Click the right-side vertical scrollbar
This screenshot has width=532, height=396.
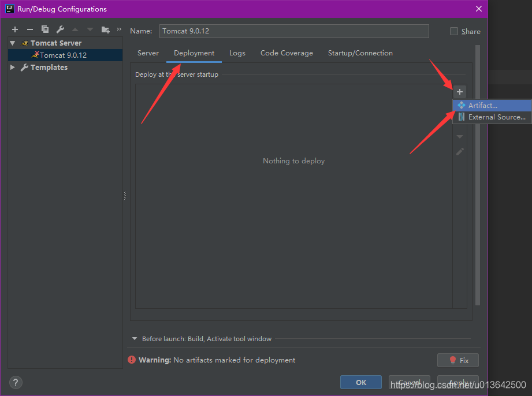pos(478,175)
